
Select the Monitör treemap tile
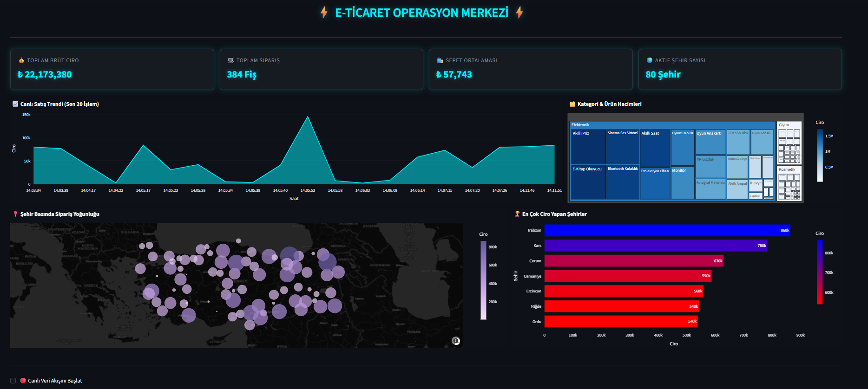[x=683, y=183]
